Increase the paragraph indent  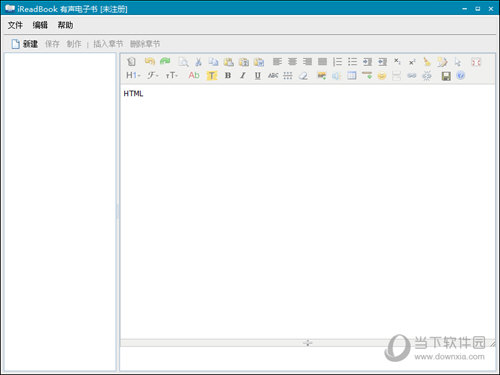[x=367, y=62]
